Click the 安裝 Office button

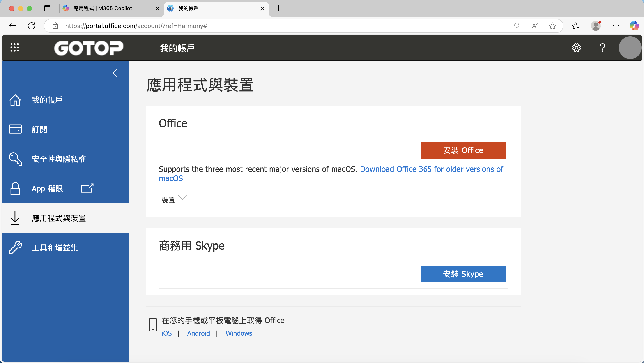click(463, 150)
